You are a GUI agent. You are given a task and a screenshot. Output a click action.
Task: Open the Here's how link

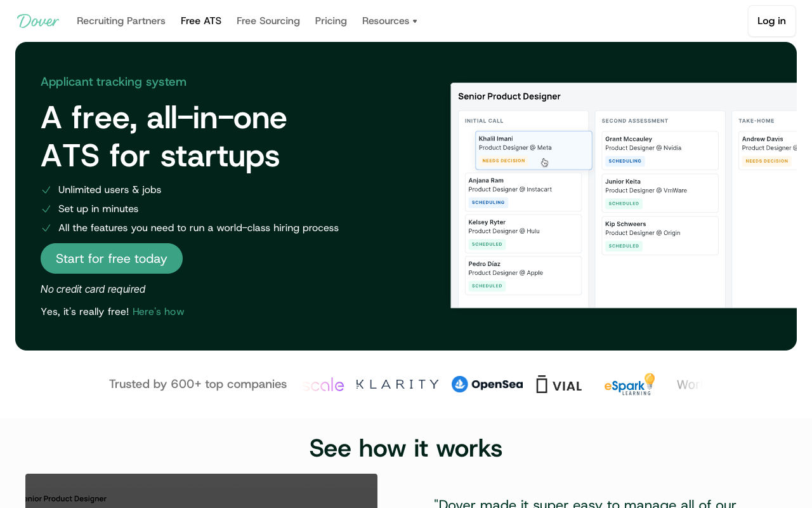point(159,311)
